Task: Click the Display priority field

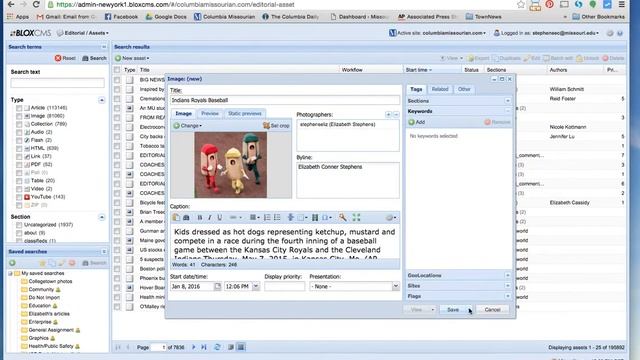Action: point(284,287)
